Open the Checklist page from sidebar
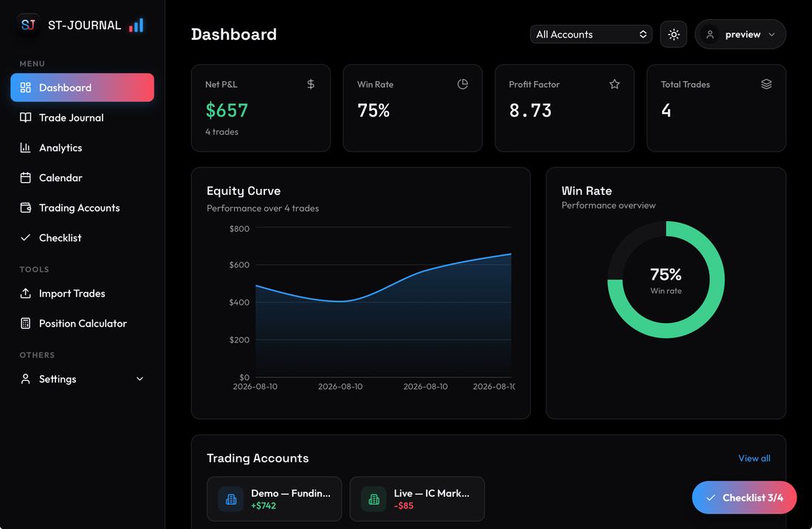This screenshot has width=812, height=529. tap(83, 238)
